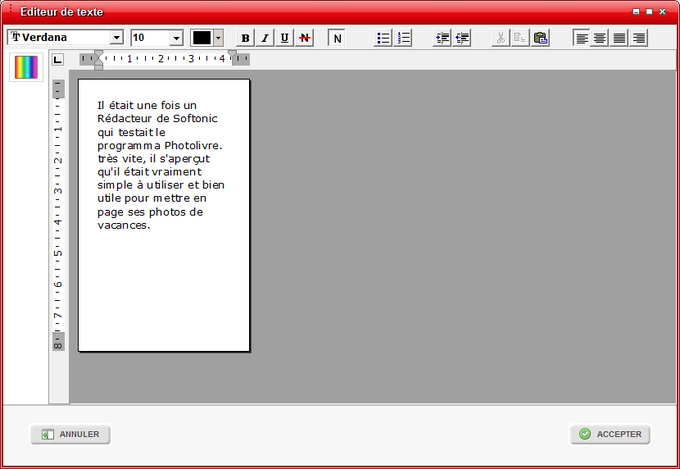The height and width of the screenshot is (469, 680).
Task: Click right margin marker on horizontal ruler
Action: pyautogui.click(x=232, y=56)
